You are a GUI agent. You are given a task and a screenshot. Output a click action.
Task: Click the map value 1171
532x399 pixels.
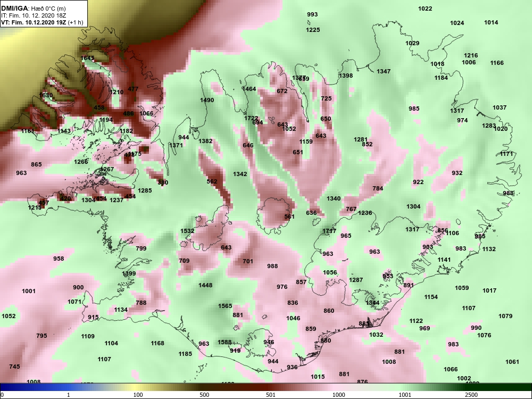coord(506,154)
